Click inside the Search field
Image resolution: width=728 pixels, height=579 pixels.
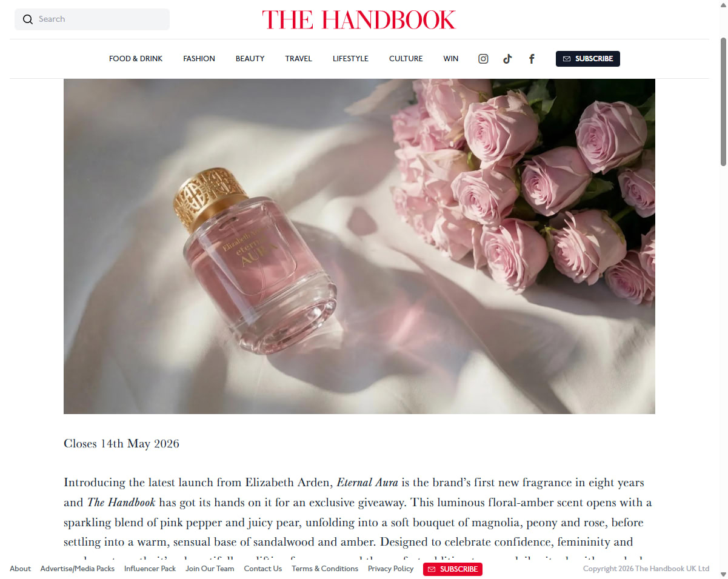pyautogui.click(x=92, y=19)
